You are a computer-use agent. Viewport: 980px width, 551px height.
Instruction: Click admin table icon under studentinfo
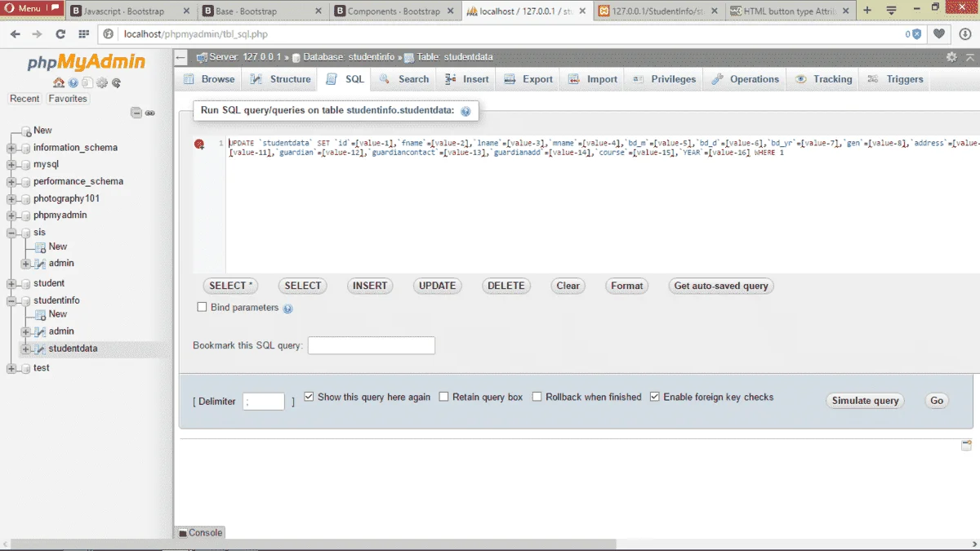pos(39,331)
